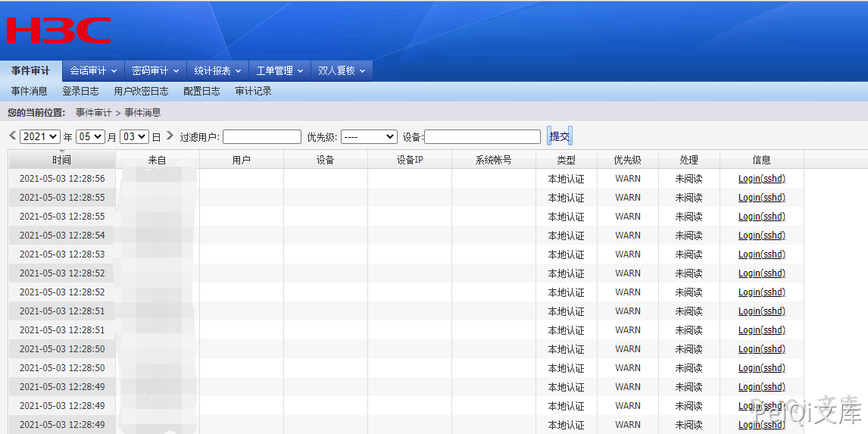
Task: Select the 事件审计 main tab
Action: [x=30, y=71]
